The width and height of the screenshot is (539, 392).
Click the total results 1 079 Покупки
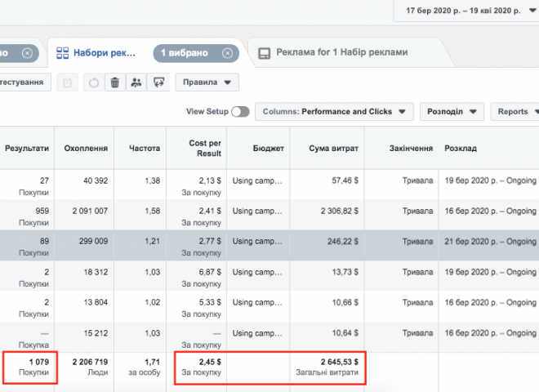tap(33, 367)
